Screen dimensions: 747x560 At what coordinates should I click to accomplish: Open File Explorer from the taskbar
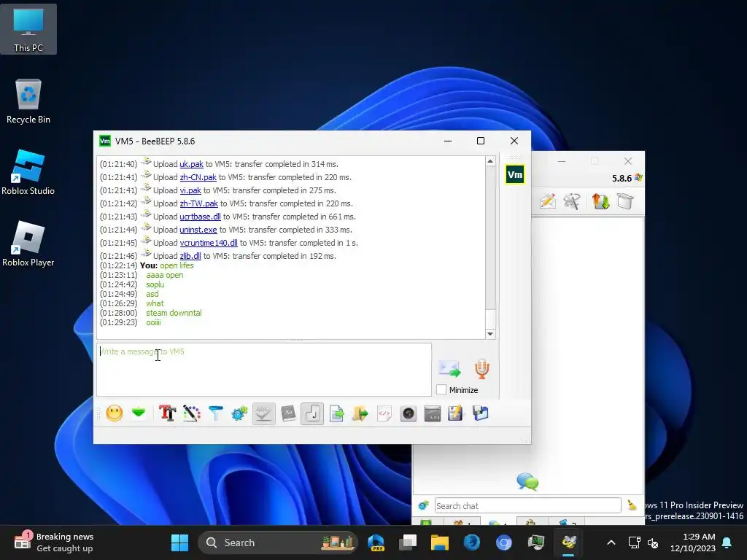click(440, 542)
